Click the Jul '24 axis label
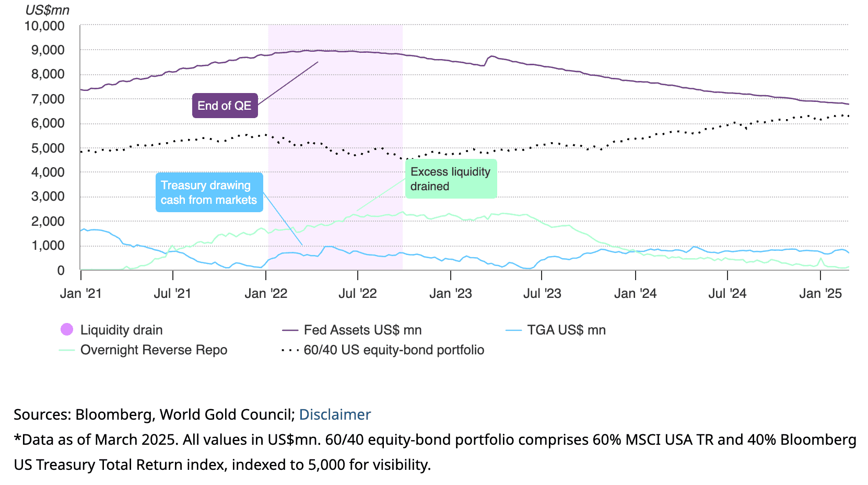868x485 pixels. pos(727,293)
